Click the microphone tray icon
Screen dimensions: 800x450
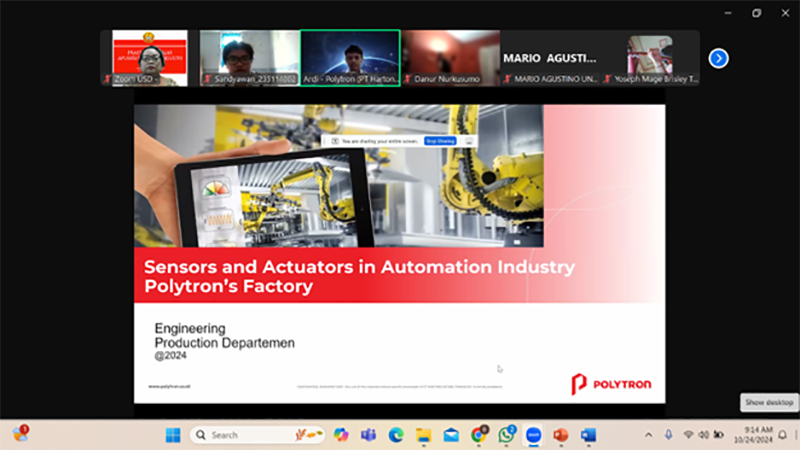[x=668, y=435]
